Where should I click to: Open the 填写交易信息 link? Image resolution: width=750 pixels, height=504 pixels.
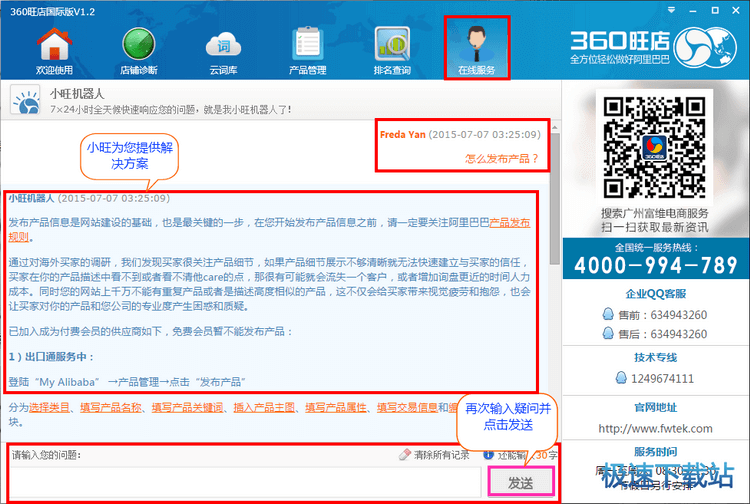(407, 407)
